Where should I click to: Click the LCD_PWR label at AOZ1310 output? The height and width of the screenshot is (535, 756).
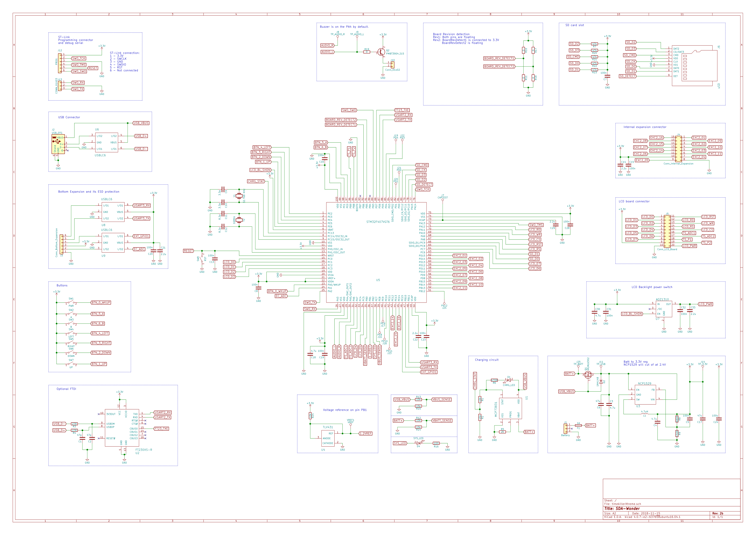pyautogui.click(x=705, y=304)
